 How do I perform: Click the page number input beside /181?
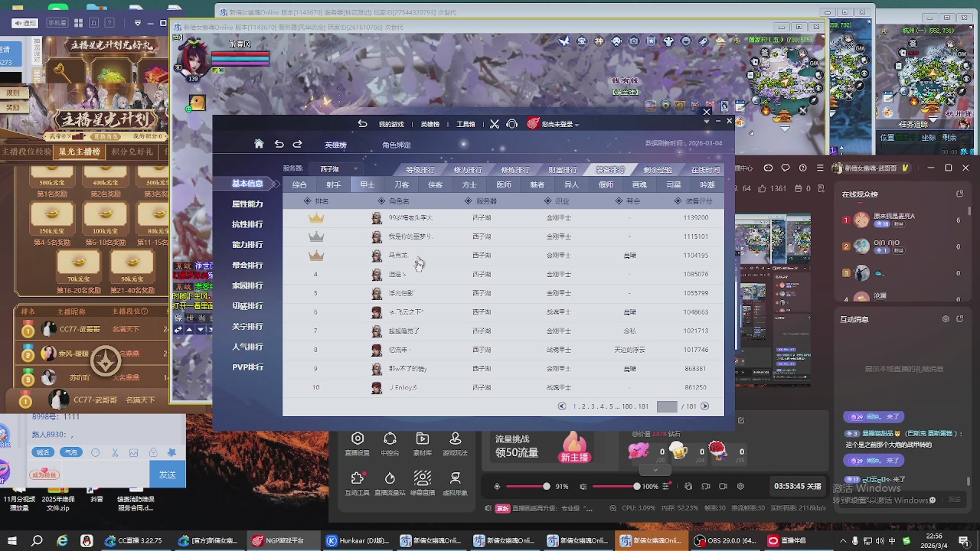point(666,406)
